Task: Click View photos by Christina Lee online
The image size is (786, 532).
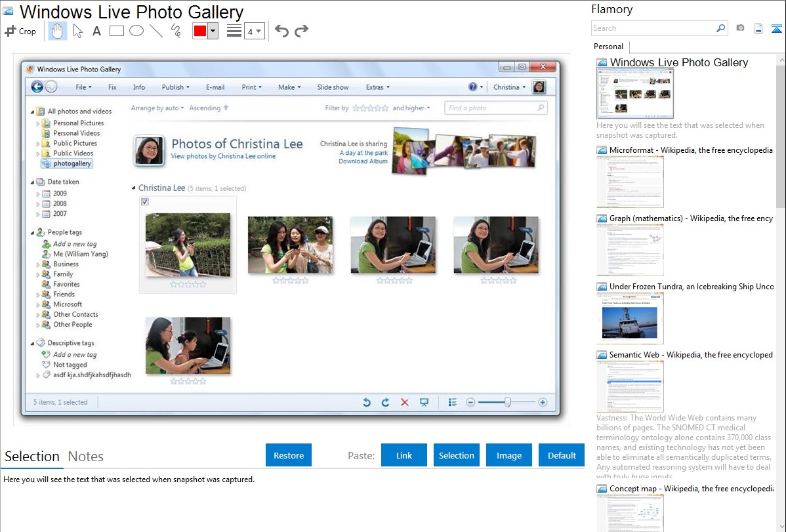Action: [223, 156]
